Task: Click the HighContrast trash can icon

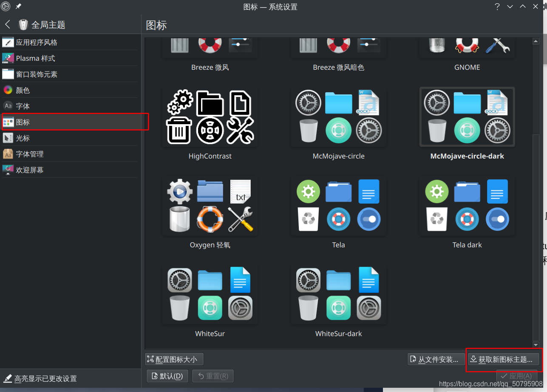Action: 179,130
